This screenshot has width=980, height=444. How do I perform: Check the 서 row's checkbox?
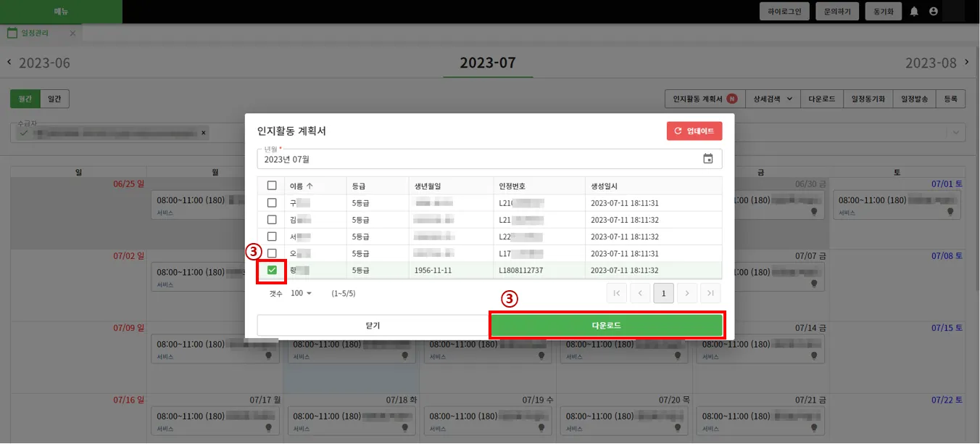click(272, 237)
